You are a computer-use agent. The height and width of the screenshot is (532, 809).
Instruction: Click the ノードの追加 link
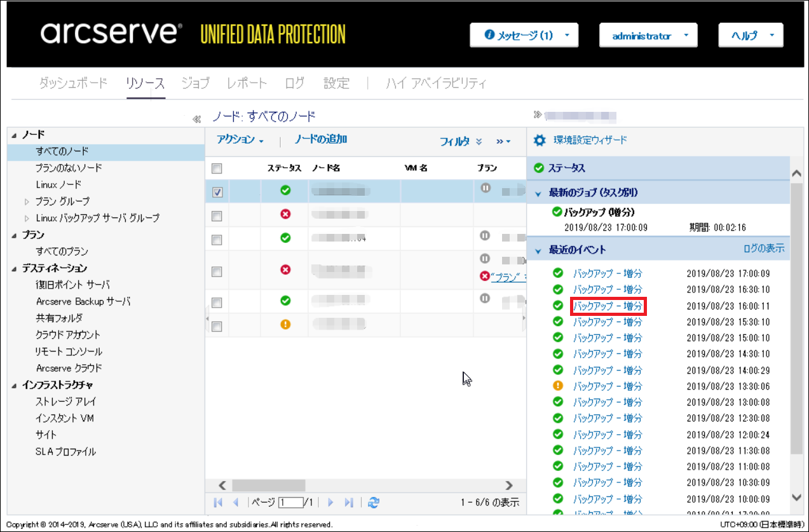(320, 140)
